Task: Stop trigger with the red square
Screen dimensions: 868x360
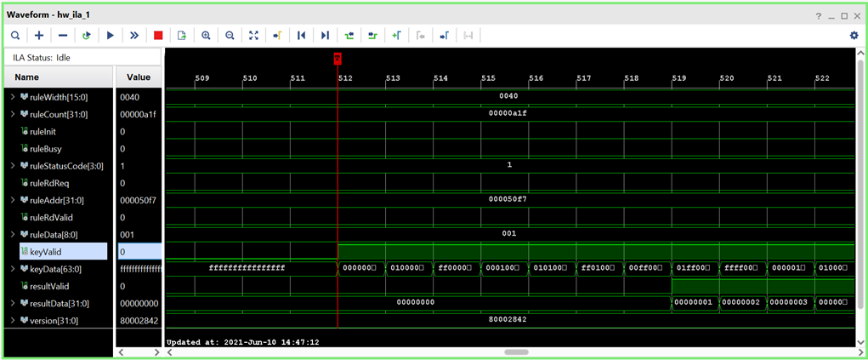Action: click(158, 36)
